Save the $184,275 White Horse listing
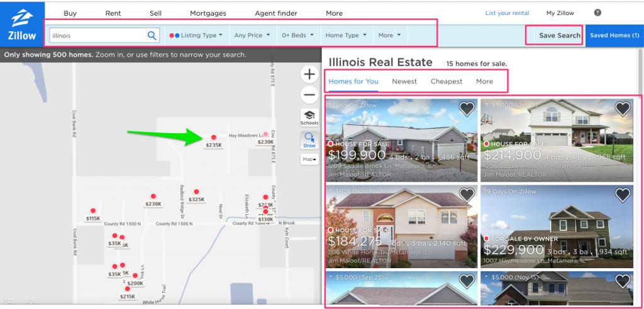The width and height of the screenshot is (644, 309). click(467, 195)
